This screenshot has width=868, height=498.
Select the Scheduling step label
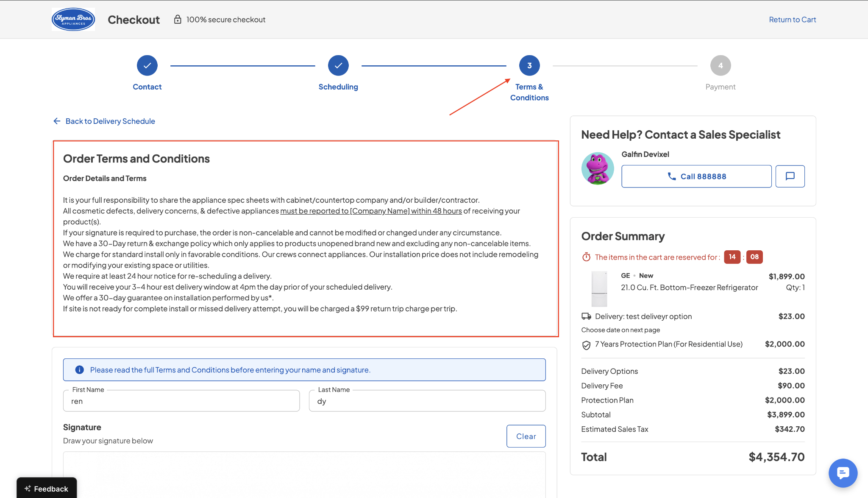click(x=338, y=87)
